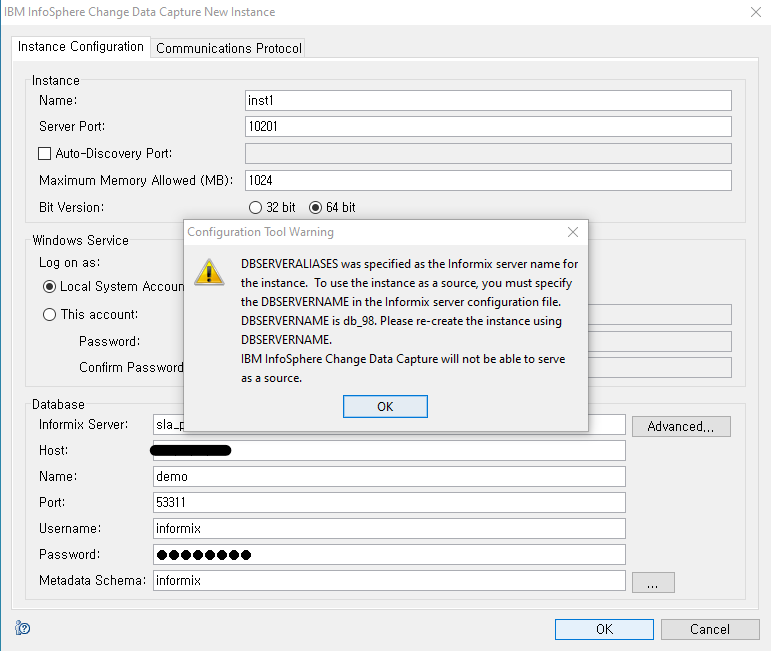The image size is (771, 651).
Task: Click the Metadata Schema input field
Action: coord(389,581)
